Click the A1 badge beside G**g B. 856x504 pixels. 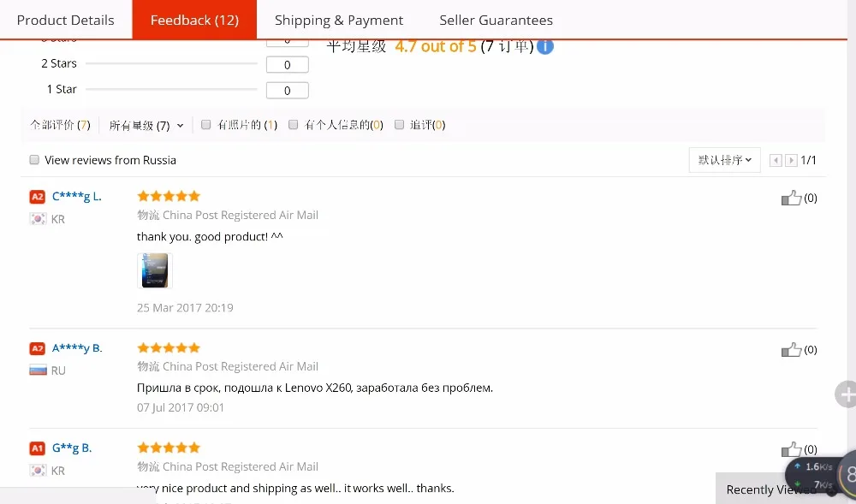pyautogui.click(x=37, y=448)
